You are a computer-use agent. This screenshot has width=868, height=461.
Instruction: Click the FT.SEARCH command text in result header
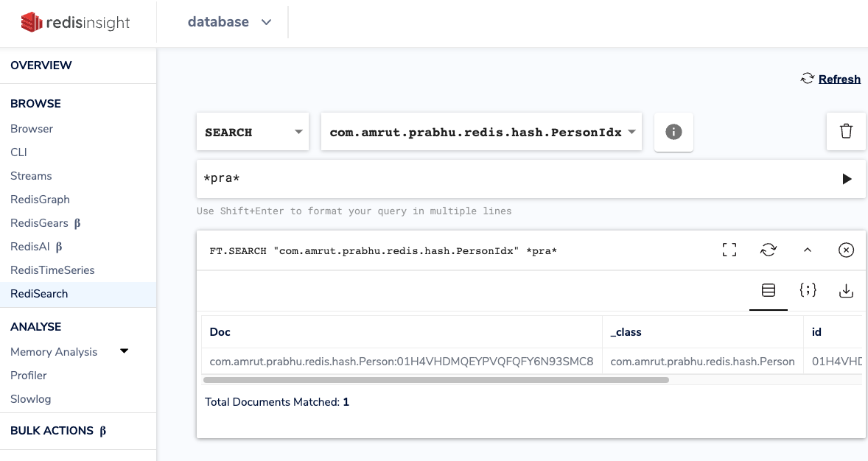coord(383,250)
